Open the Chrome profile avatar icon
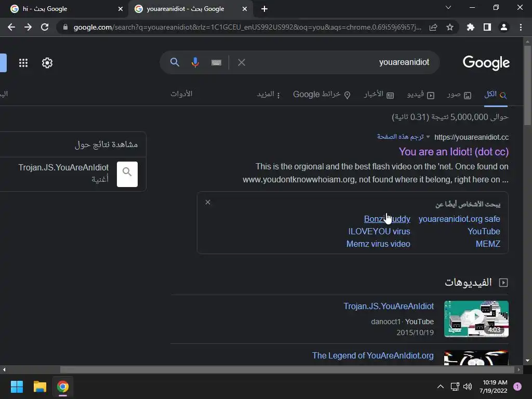The height and width of the screenshot is (399, 532). pyautogui.click(x=504, y=27)
